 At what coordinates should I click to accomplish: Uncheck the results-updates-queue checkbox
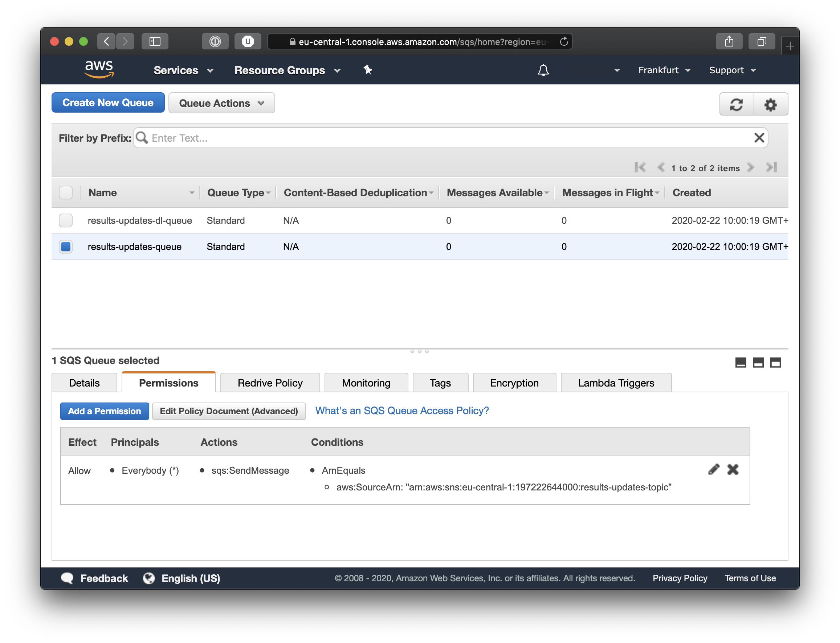coord(66,246)
